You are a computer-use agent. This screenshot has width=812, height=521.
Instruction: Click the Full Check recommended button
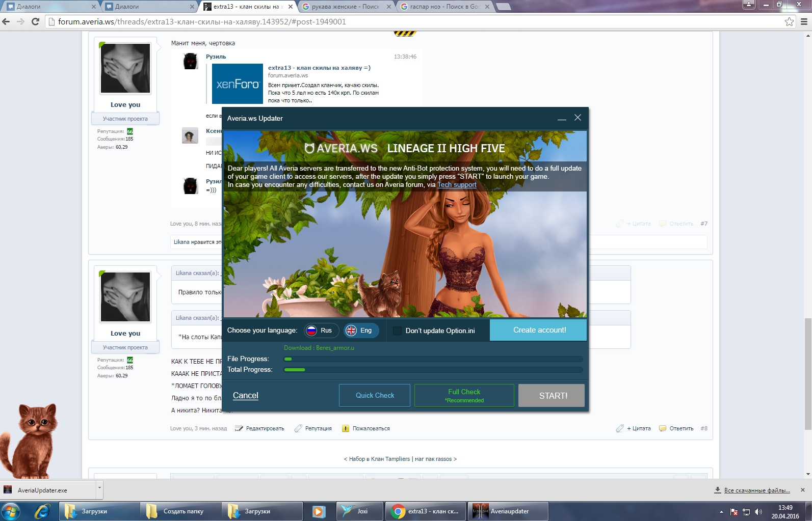[x=464, y=395]
